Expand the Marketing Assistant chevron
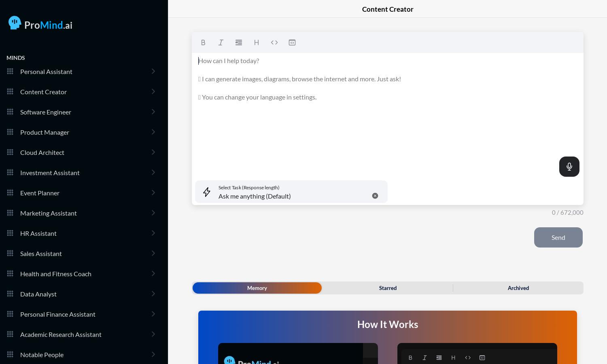This screenshot has height=364, width=607. 153,213
